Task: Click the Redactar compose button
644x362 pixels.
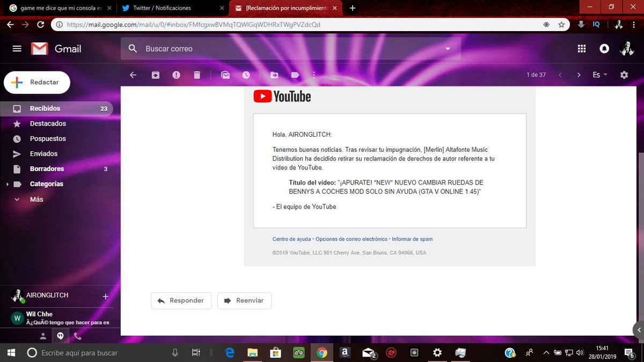Action: point(37,82)
